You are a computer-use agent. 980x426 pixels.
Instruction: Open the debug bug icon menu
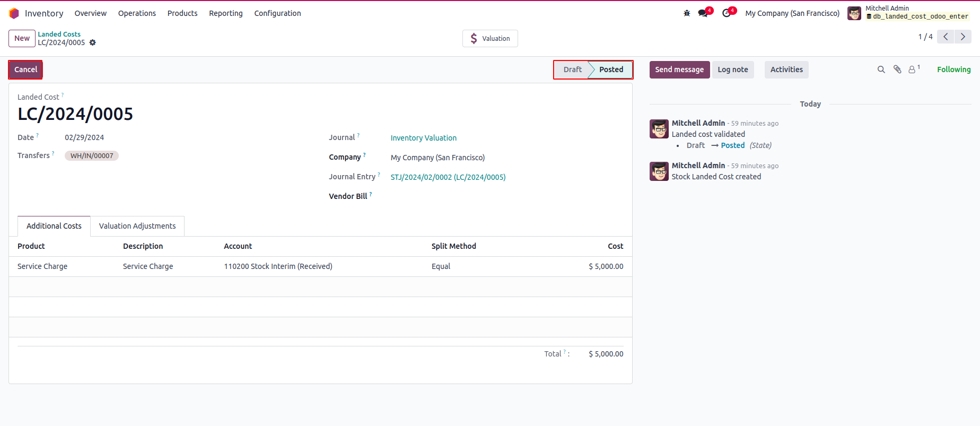[x=687, y=13]
